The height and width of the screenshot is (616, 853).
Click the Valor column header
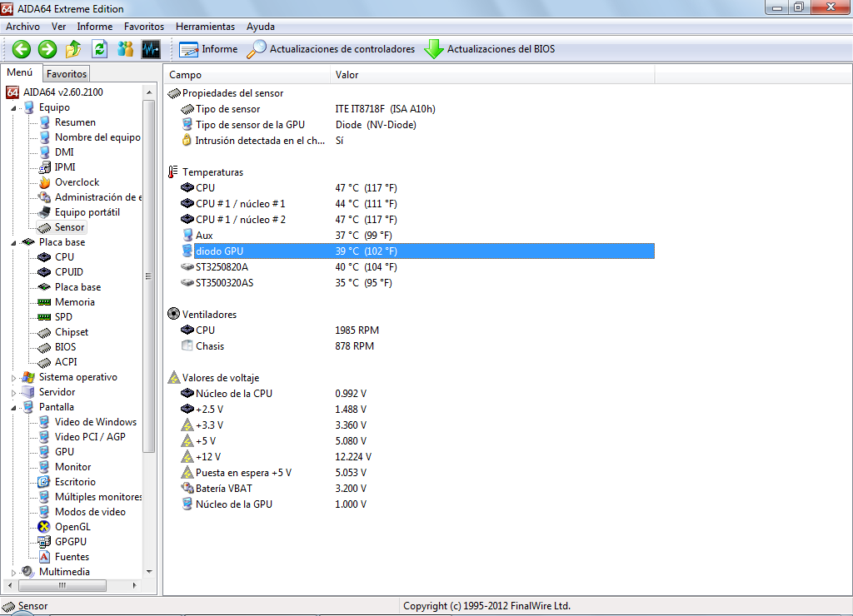491,75
